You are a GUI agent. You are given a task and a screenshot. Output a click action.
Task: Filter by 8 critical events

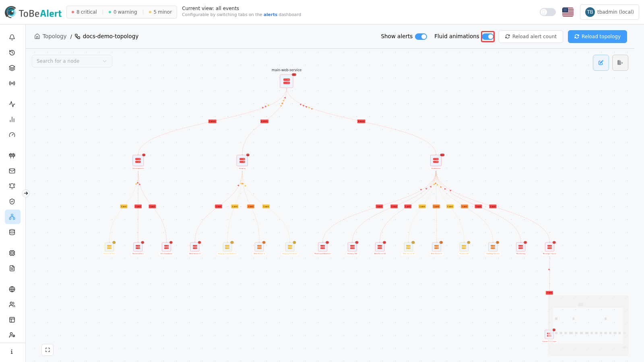point(84,12)
